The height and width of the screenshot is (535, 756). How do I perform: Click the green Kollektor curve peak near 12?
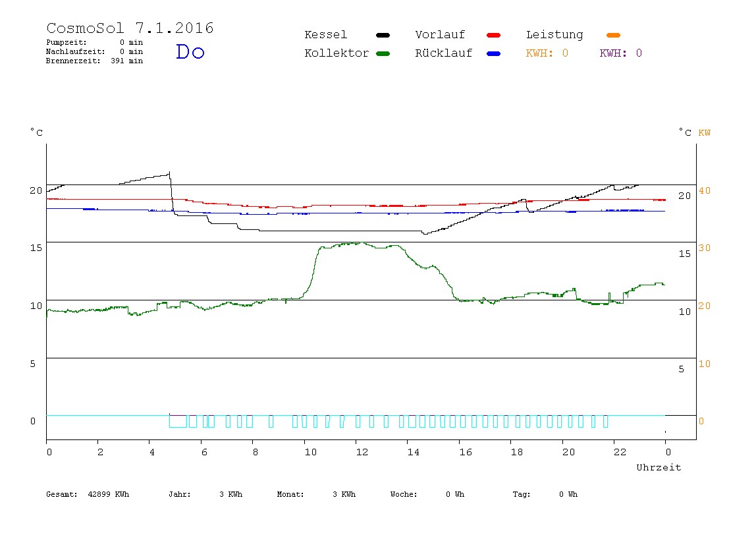(361, 243)
